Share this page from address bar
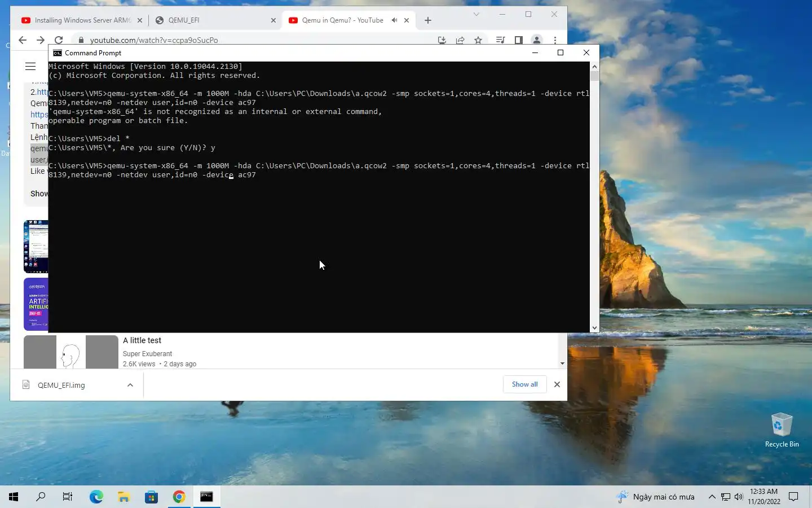This screenshot has width=812, height=508. point(460,40)
